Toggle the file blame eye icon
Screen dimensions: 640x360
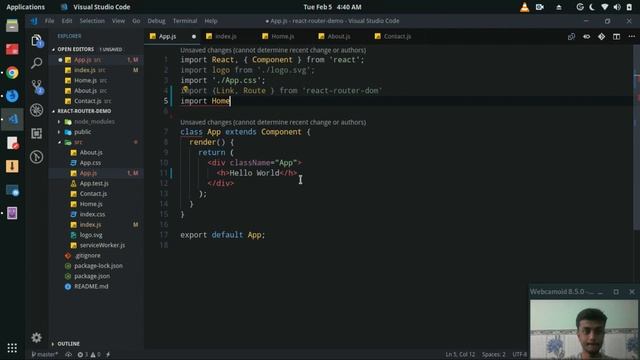coord(587,36)
